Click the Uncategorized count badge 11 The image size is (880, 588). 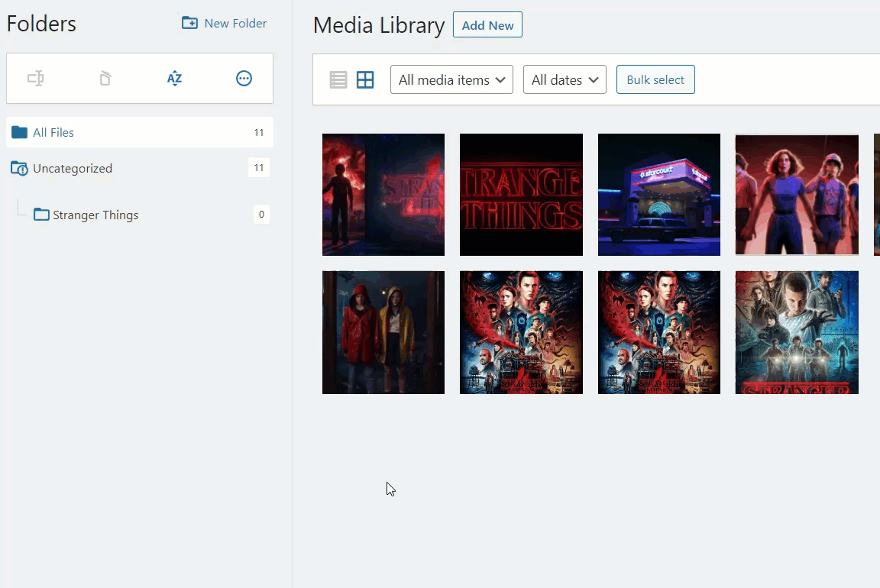259,168
